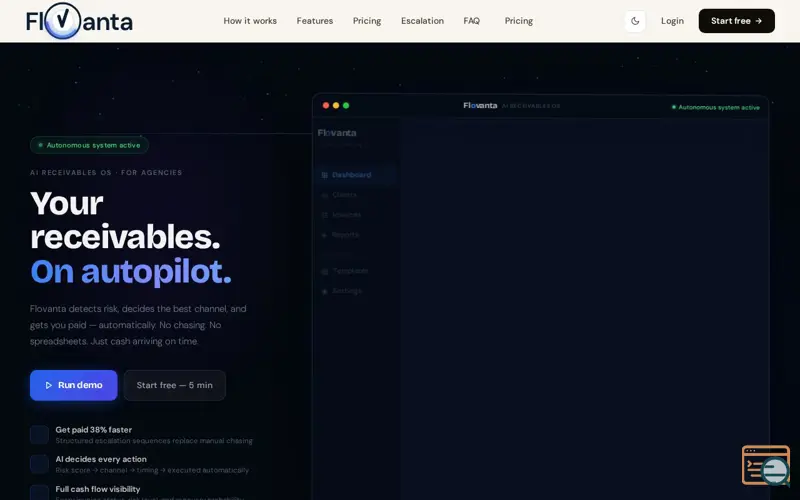Image resolution: width=800 pixels, height=500 pixels.
Task: Toggle dark mode with the moon icon
Action: [635, 21]
